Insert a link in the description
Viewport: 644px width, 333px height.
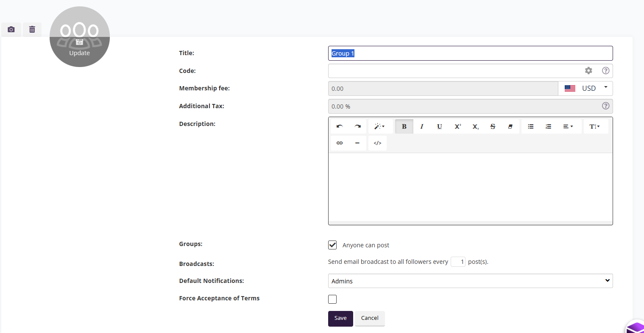(x=340, y=143)
